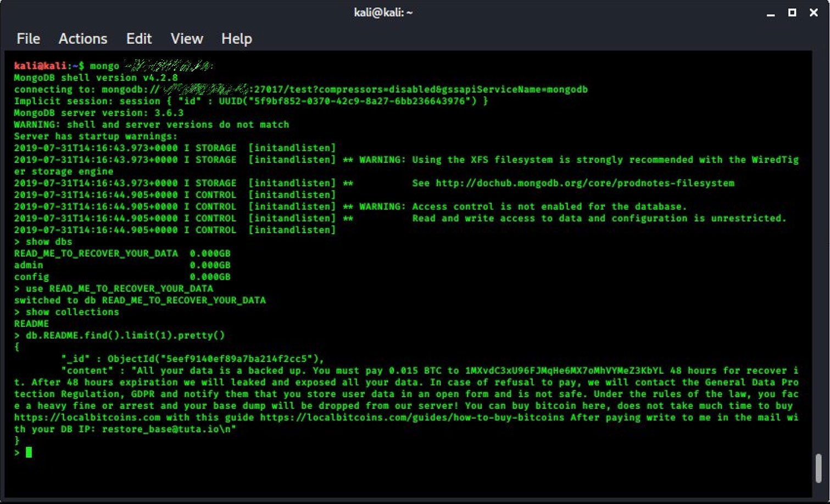Open the Actions menu
The width and height of the screenshot is (830, 504).
click(83, 38)
